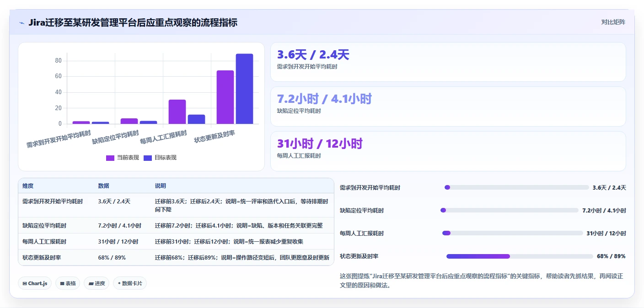This screenshot has width=644, height=308.
Task: Click the 缺陷定位平均耗时 caption in the second card
Action: point(299,111)
